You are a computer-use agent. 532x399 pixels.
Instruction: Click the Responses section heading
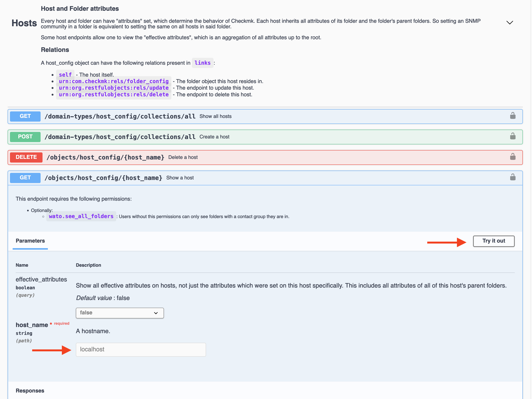[x=30, y=391]
